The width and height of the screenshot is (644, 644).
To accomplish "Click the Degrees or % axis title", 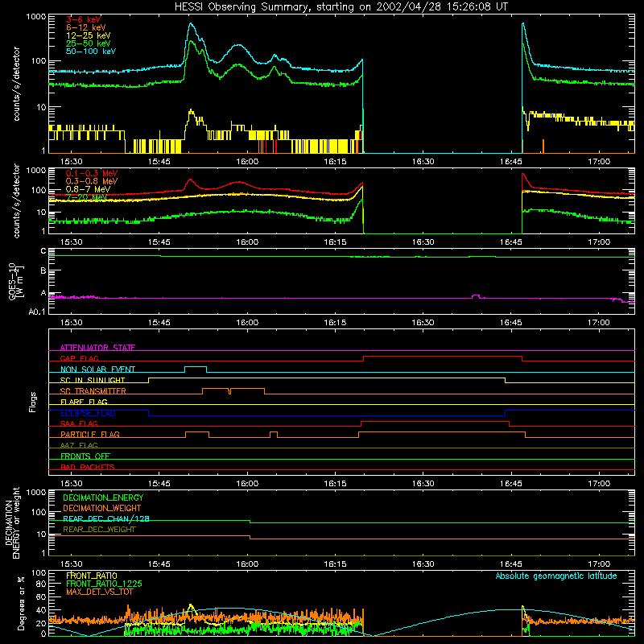I will tap(21, 603).
